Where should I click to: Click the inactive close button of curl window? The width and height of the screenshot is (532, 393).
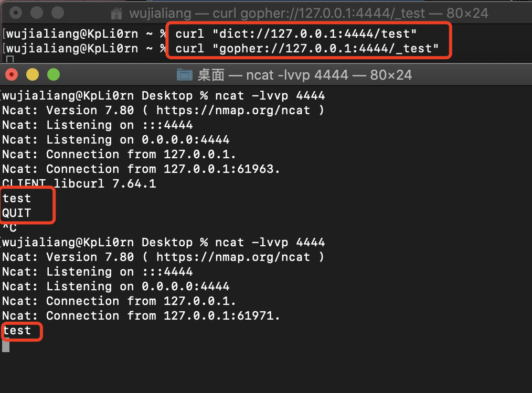pyautogui.click(x=16, y=13)
